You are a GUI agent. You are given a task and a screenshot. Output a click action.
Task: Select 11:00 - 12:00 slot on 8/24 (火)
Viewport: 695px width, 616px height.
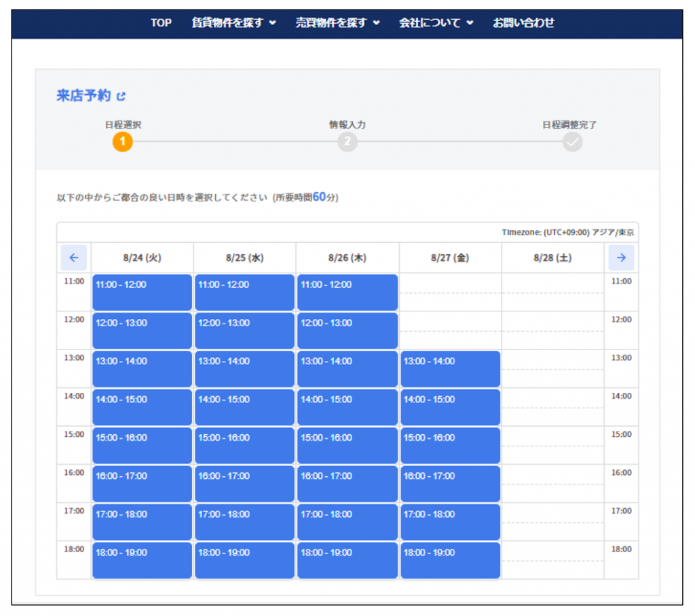point(142,292)
